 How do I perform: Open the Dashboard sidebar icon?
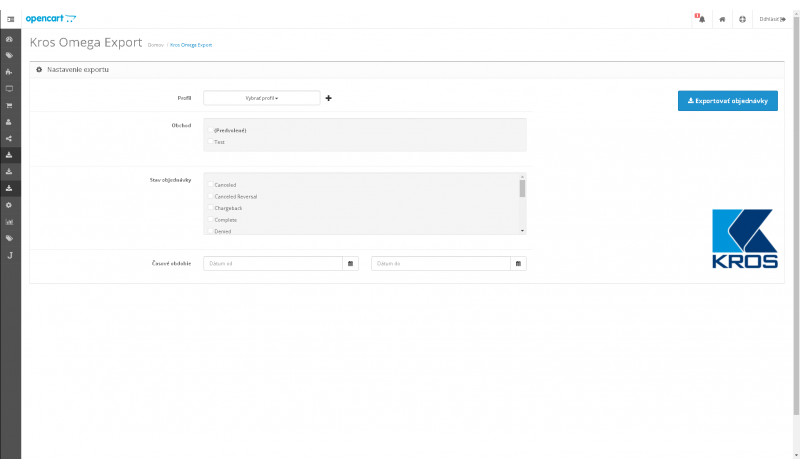point(9,39)
